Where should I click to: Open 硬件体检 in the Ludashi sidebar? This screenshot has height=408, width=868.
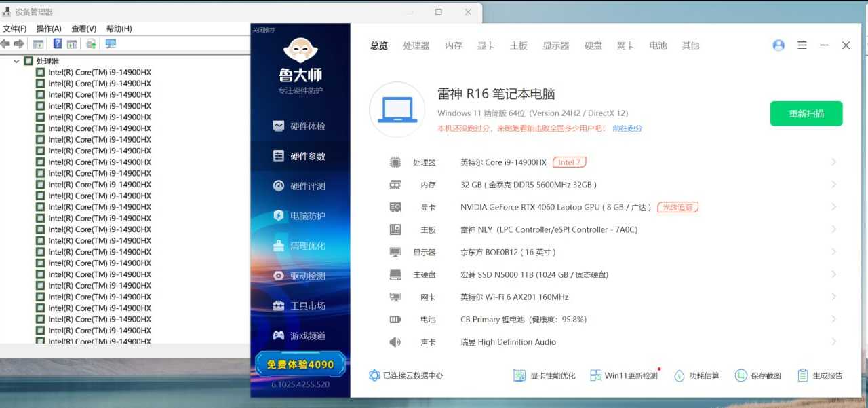point(300,126)
